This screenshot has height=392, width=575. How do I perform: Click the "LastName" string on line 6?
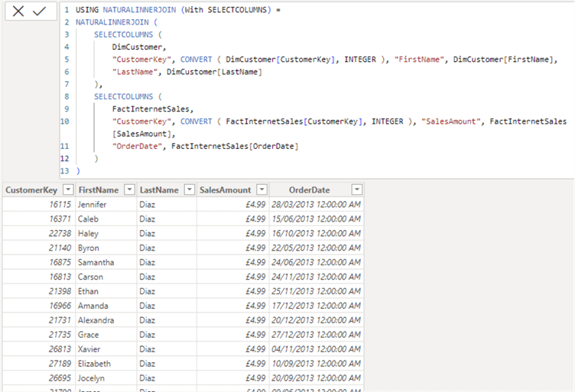[135, 72]
